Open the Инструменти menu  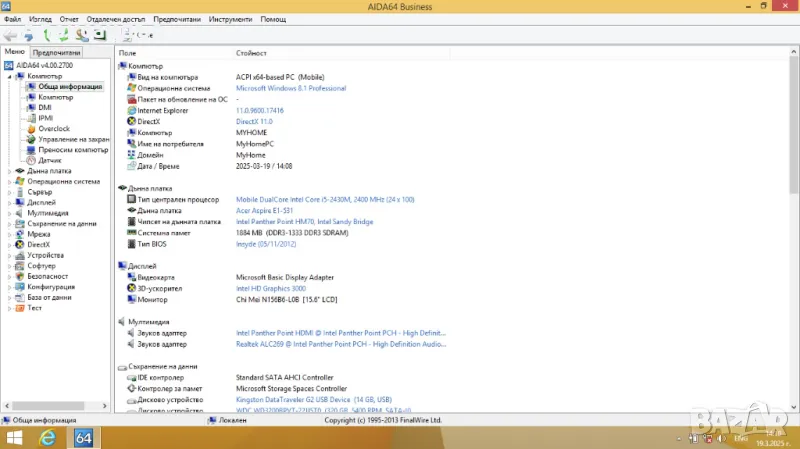[x=230, y=19]
